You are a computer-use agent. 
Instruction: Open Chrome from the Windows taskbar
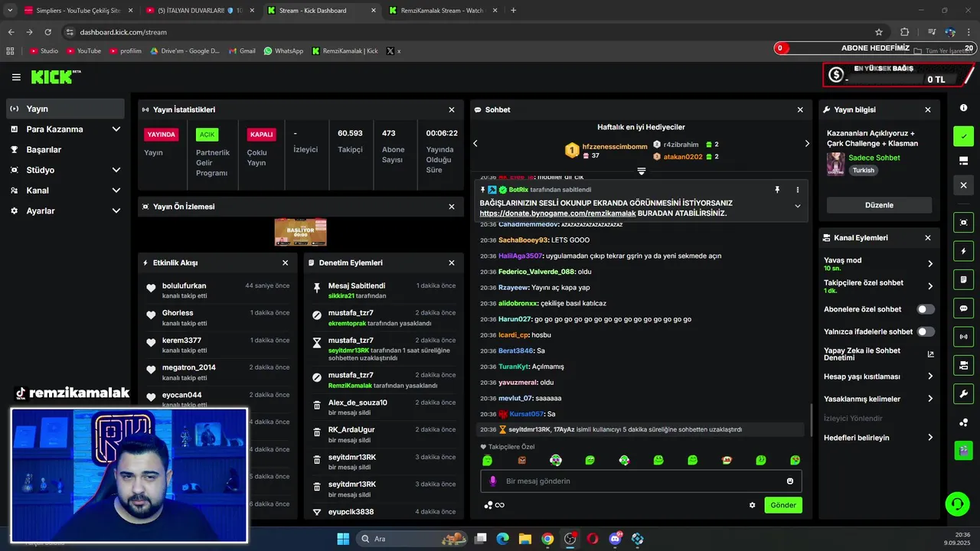pos(547,539)
